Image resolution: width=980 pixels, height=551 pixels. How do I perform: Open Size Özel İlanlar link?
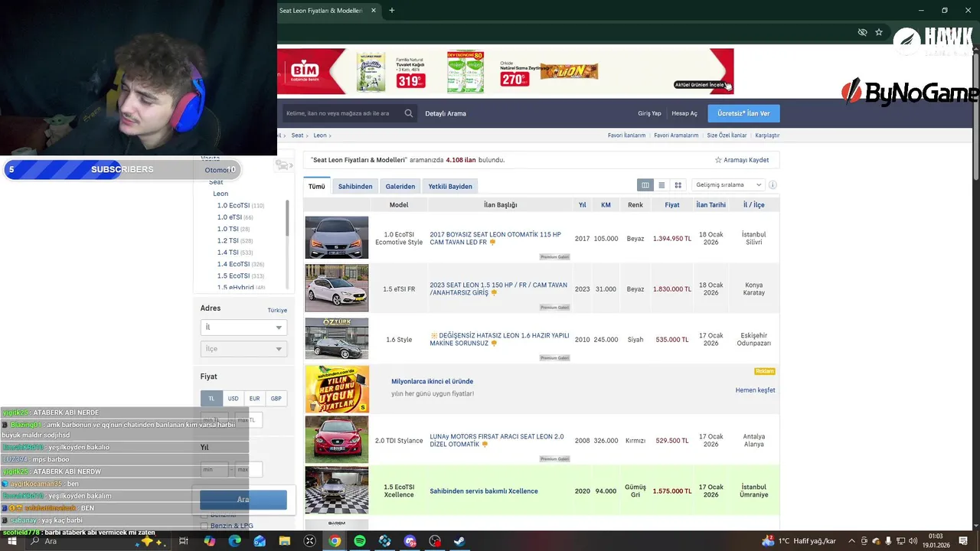727,135
